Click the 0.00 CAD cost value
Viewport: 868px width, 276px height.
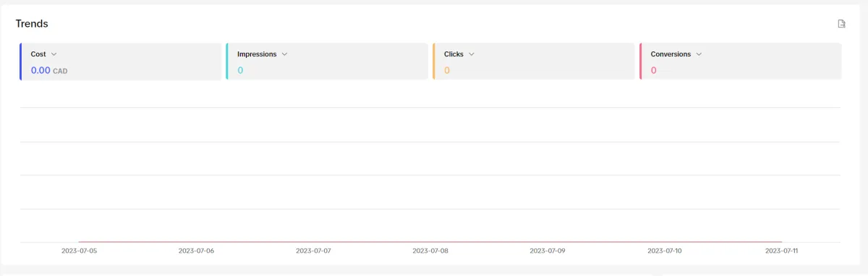click(x=49, y=70)
